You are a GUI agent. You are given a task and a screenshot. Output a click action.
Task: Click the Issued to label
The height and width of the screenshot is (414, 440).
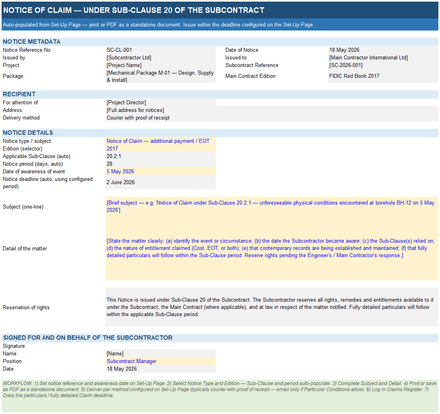click(236, 58)
